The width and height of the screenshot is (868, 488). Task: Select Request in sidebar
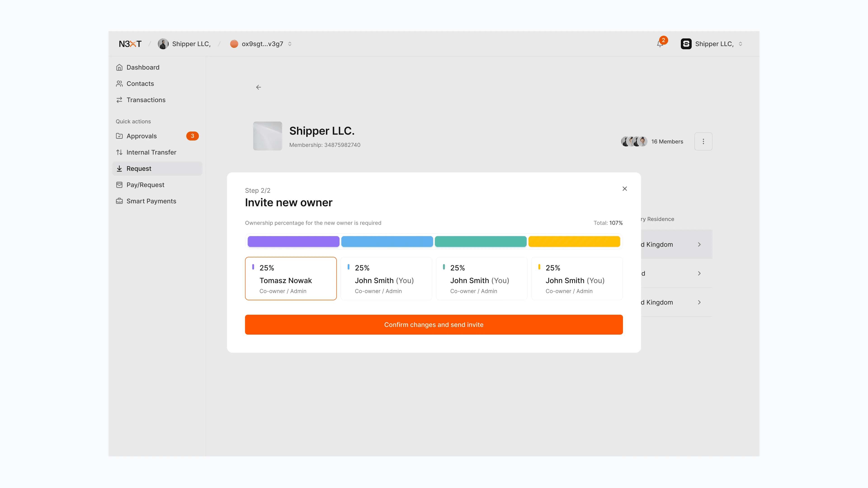[x=157, y=168]
